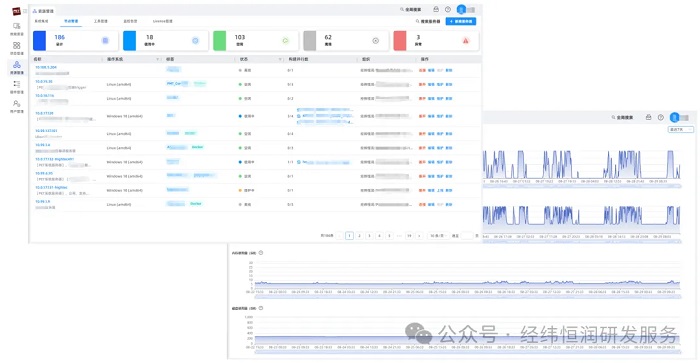Image resolution: width=700 pixels, height=363 pixels.
Task: Open the user management sidebar icon
Action: [17, 104]
